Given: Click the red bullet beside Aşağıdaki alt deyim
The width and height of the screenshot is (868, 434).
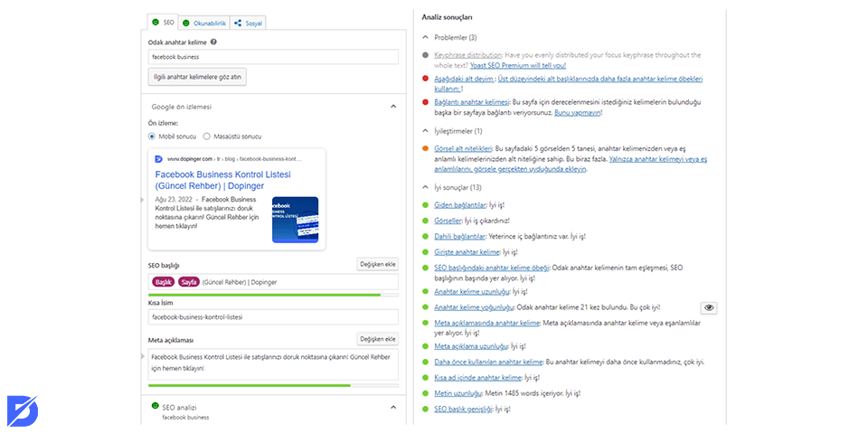Looking at the screenshot, I should pyautogui.click(x=425, y=80).
